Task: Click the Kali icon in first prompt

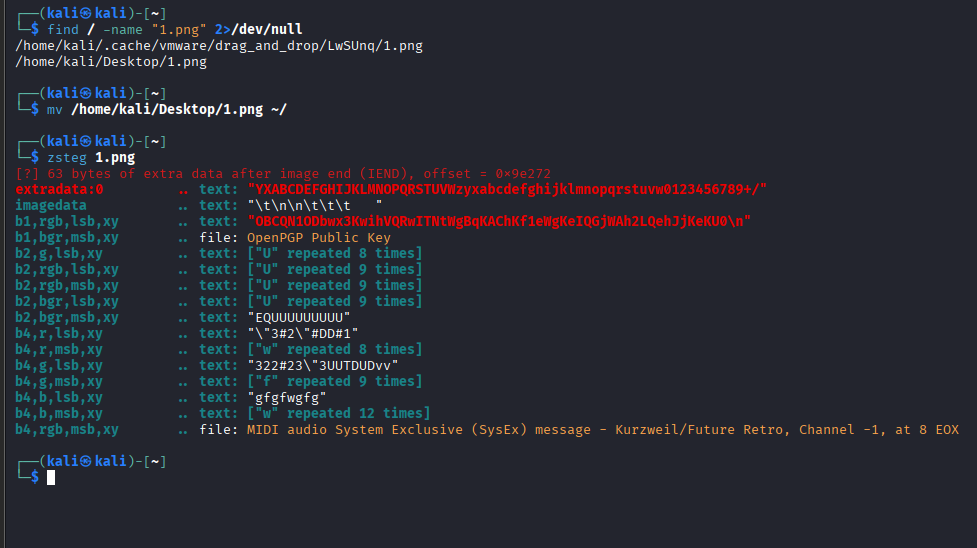Action: point(85,13)
